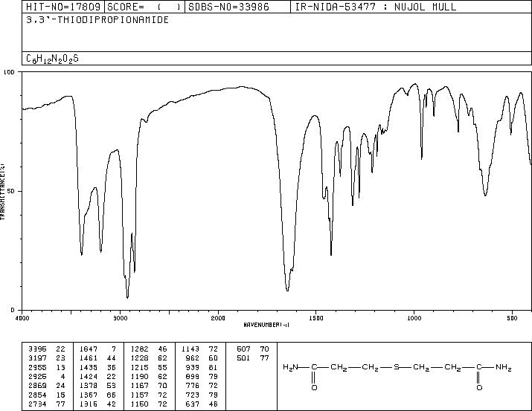This screenshot has height=411, width=532.
Task: Click peak table entry 637
Action: 193,404
